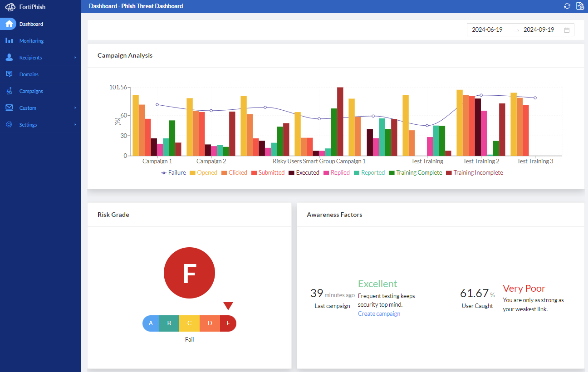
Task: Click the FortiPhish cloud logo icon
Action: coord(10,7)
